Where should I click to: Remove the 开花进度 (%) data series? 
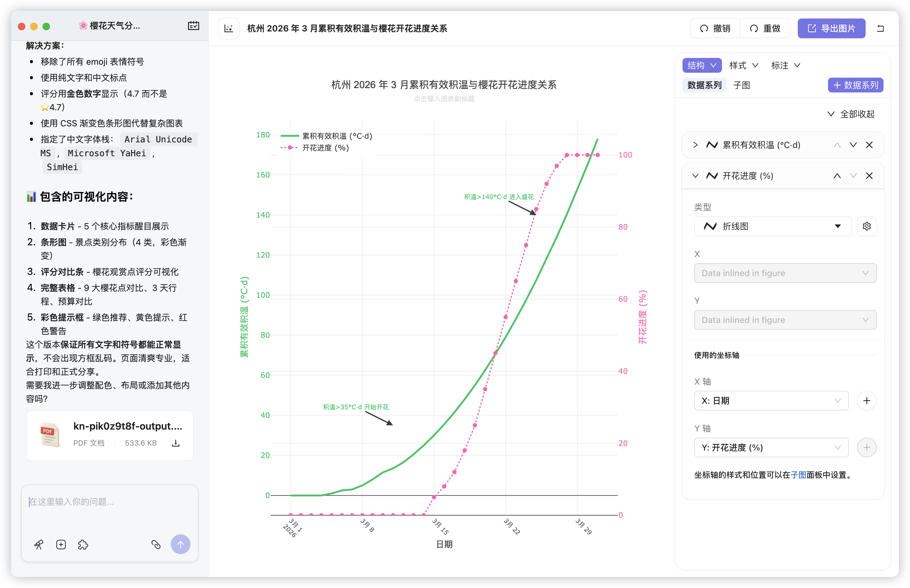(x=870, y=176)
